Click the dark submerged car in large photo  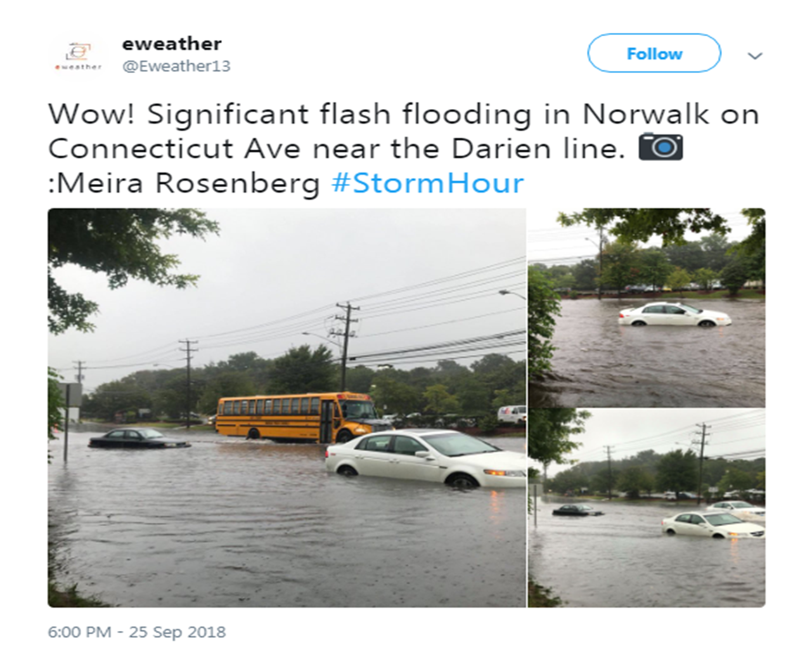click(139, 438)
